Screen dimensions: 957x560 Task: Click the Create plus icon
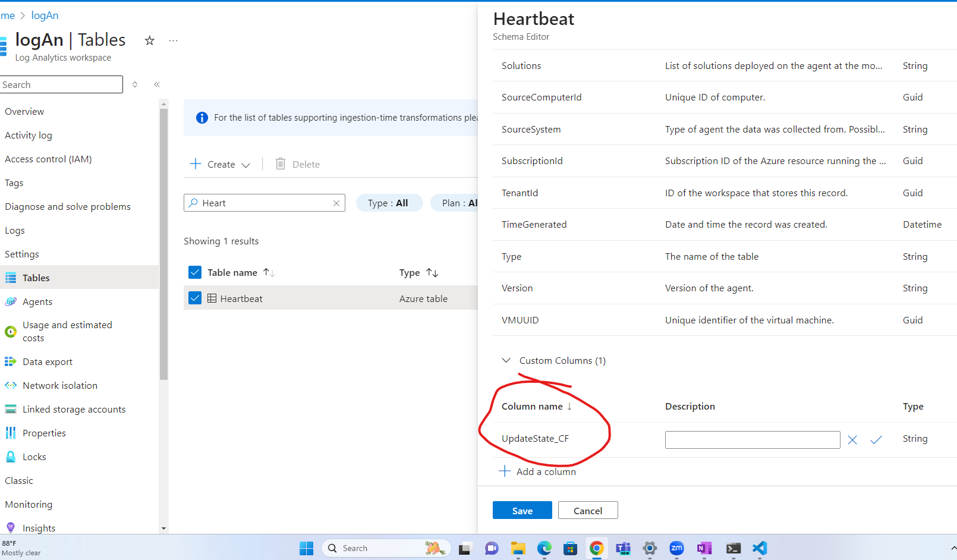coord(196,163)
